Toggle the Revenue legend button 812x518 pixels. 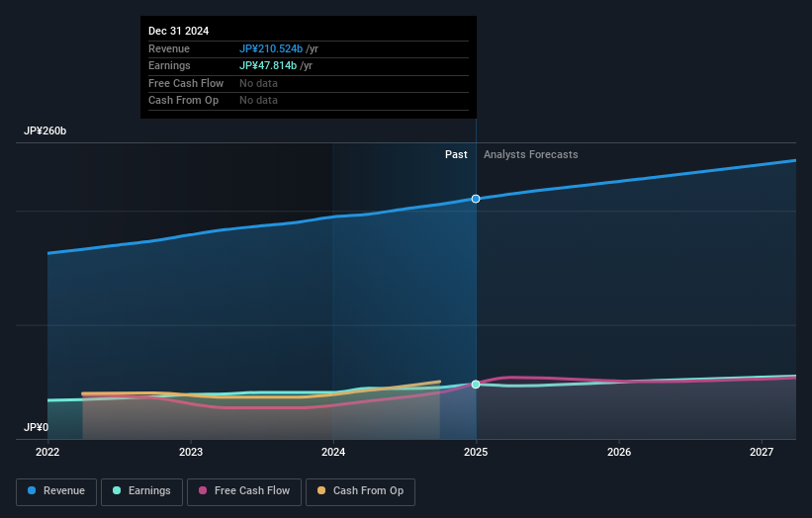(x=56, y=491)
